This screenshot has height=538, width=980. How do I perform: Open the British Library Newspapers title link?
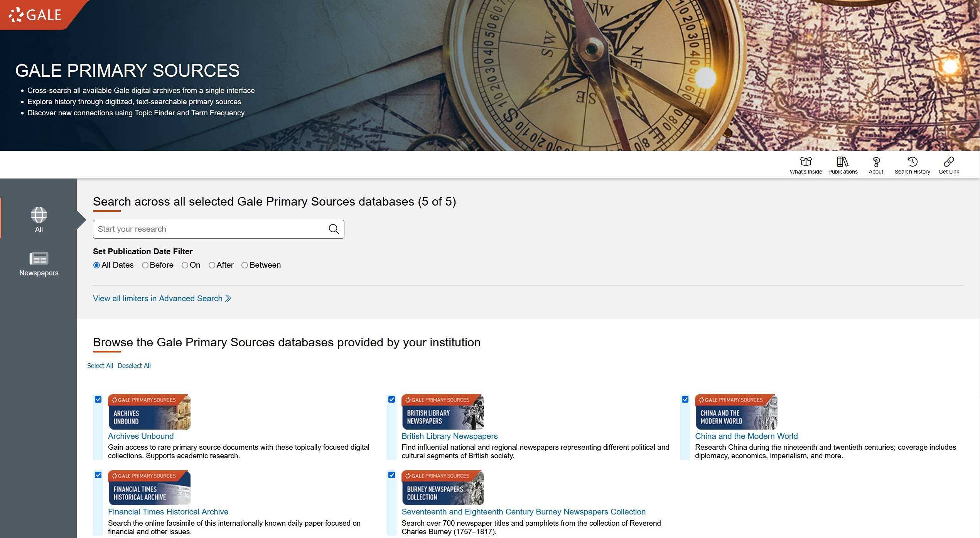(x=450, y=436)
